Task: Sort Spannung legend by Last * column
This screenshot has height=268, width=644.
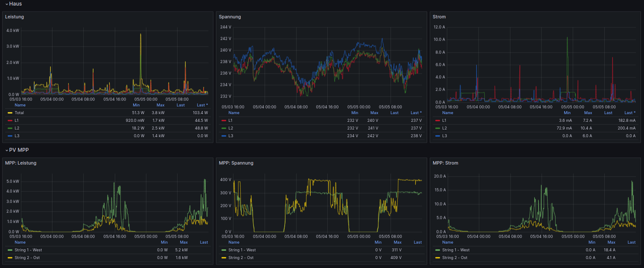Action: click(x=416, y=113)
